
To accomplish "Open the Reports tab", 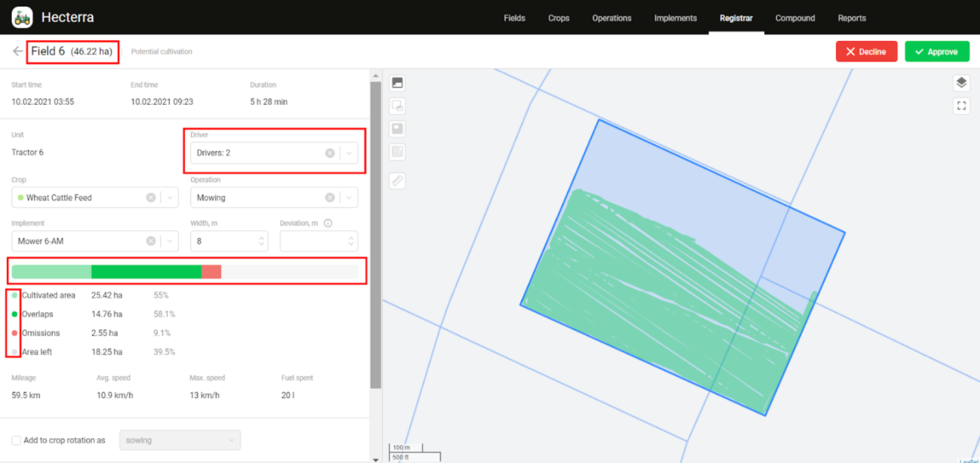I will point(851,18).
